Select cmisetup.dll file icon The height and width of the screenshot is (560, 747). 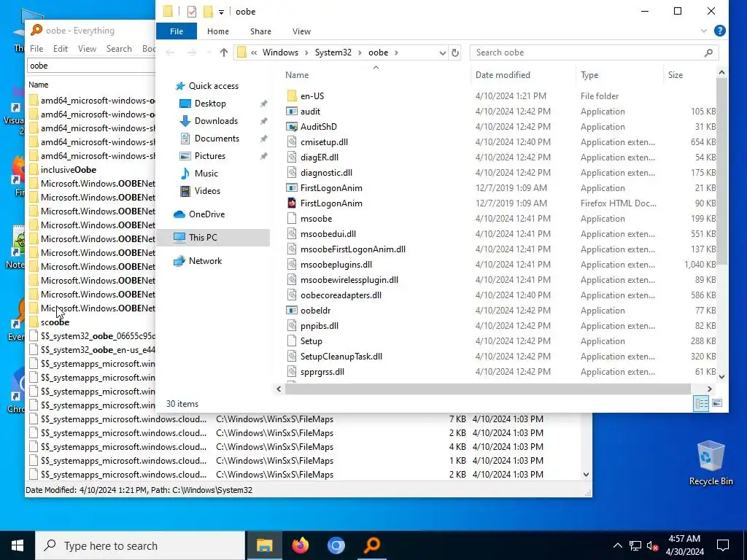click(x=292, y=142)
